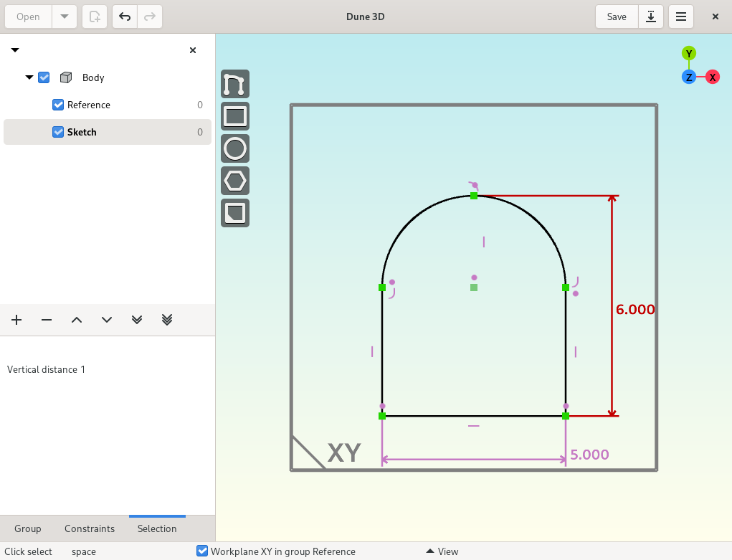
Task: Select the rectangle drawing tool
Action: tap(235, 116)
